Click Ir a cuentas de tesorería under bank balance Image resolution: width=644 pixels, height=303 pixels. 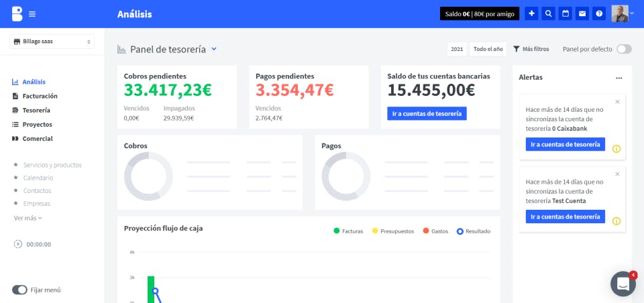(427, 114)
